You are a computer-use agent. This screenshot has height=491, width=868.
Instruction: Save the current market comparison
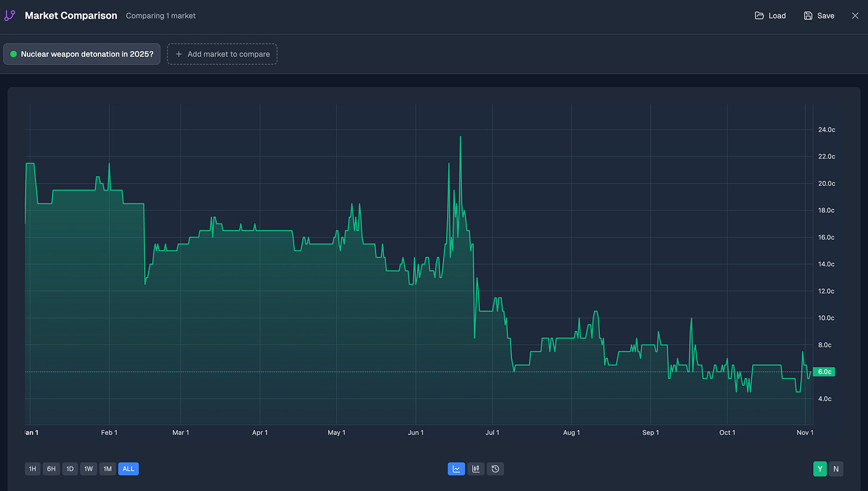point(819,15)
